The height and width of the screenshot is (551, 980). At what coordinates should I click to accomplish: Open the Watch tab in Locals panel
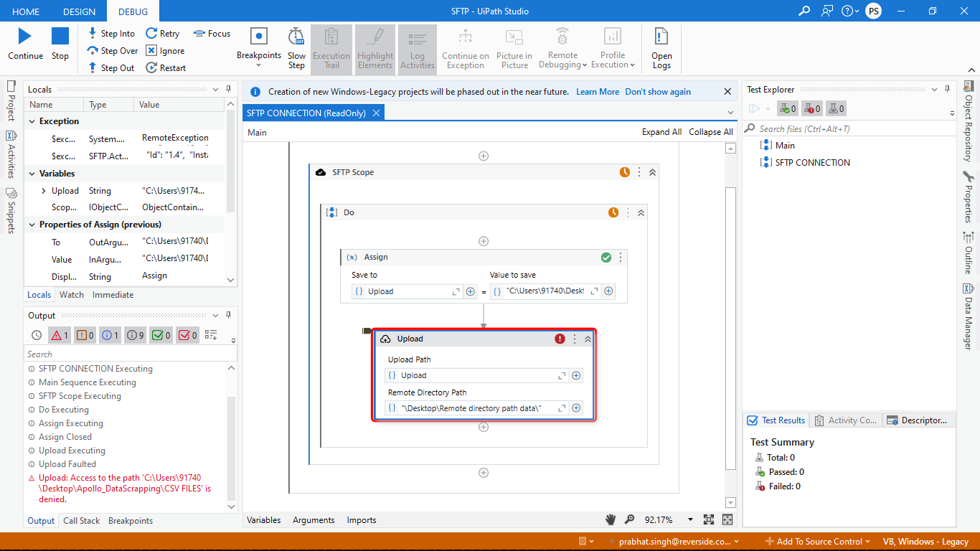point(71,294)
